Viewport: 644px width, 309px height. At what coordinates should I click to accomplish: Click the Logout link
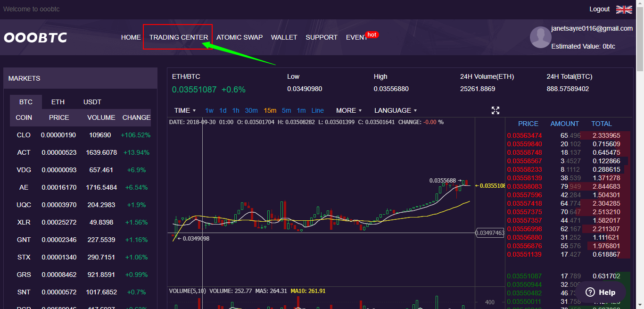[x=600, y=9]
